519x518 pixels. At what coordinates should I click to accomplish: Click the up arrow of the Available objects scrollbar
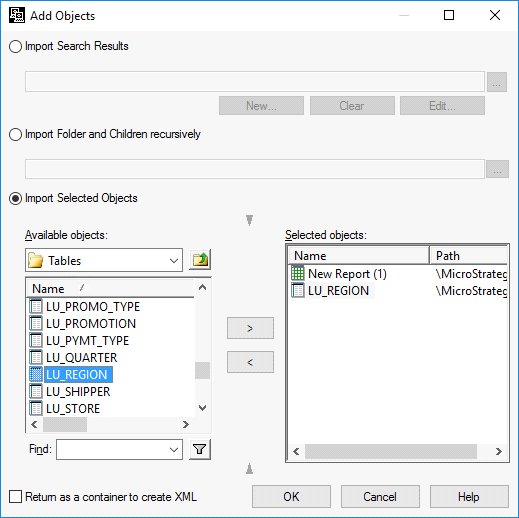coord(202,287)
